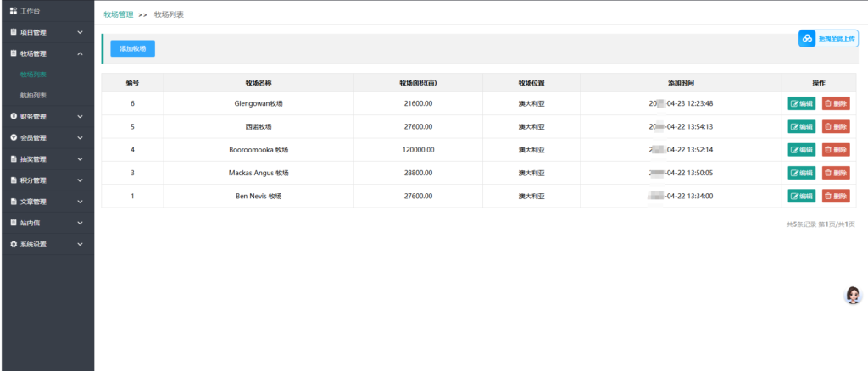Edit the Ben Nevis 牧场 entry
868x371 pixels.
[801, 196]
